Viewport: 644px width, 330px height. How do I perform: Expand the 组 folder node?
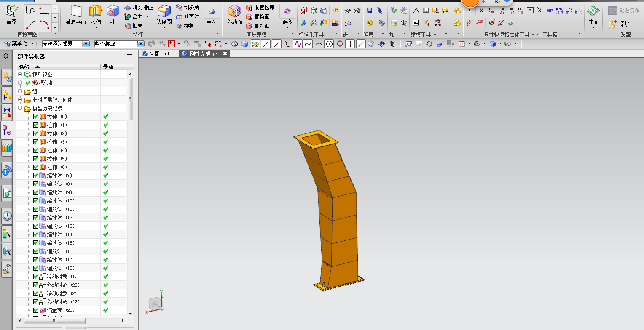(x=20, y=91)
